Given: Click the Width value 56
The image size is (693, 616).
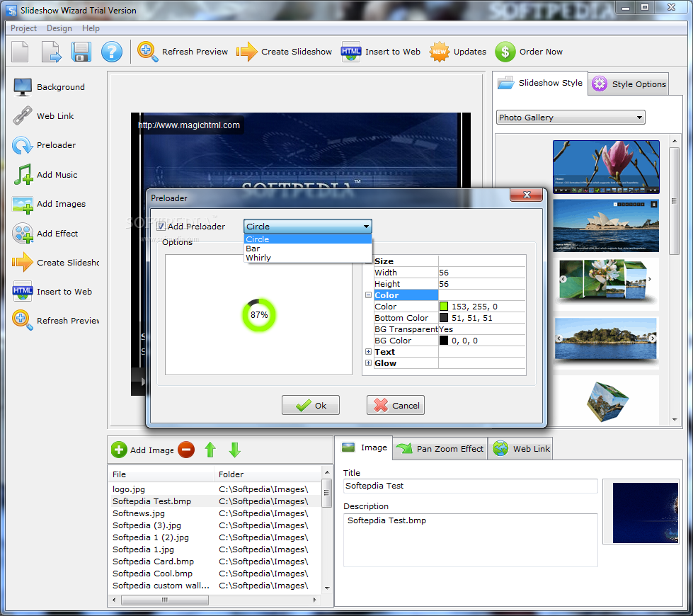Looking at the screenshot, I should tap(482, 273).
